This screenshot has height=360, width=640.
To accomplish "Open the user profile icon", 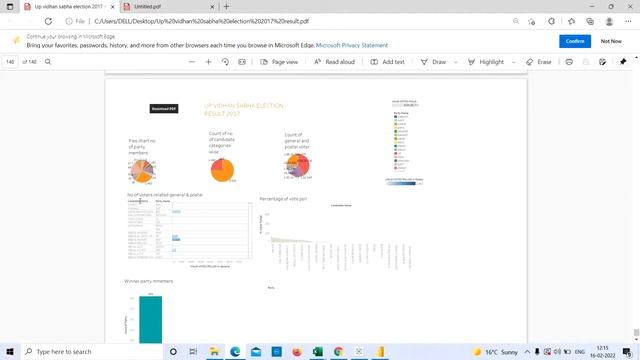I will coord(609,21).
